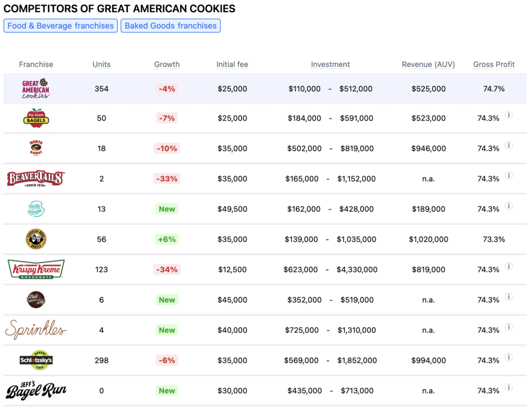Select the 73.3% gross profit value

point(494,239)
